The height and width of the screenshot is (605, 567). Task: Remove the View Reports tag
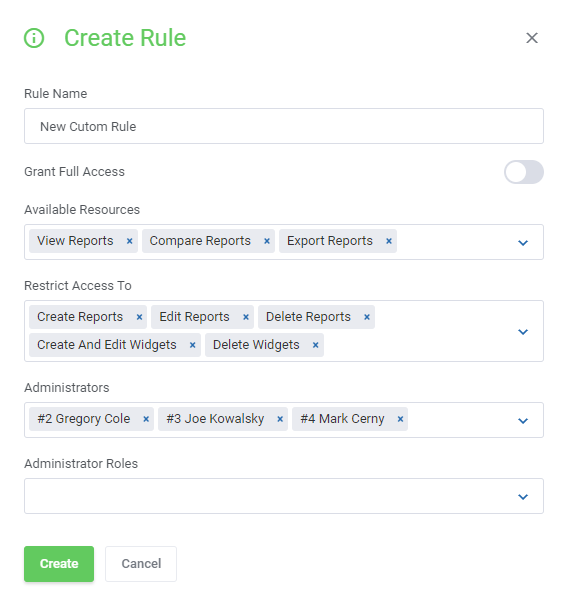point(130,241)
